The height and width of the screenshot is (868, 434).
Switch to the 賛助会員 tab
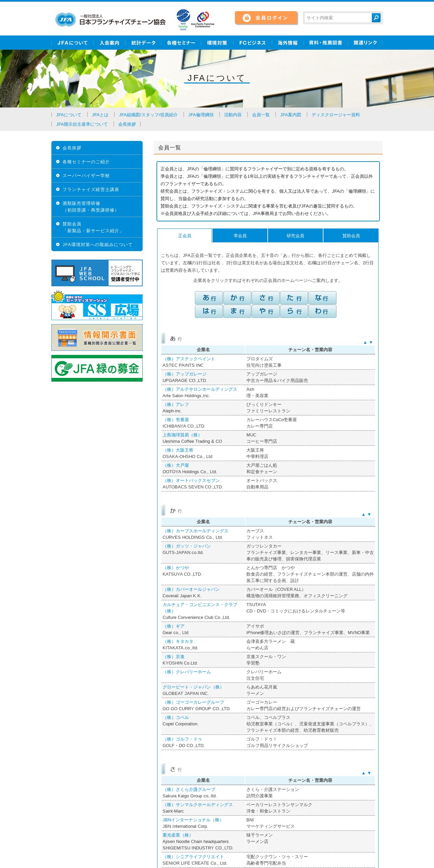tap(351, 236)
